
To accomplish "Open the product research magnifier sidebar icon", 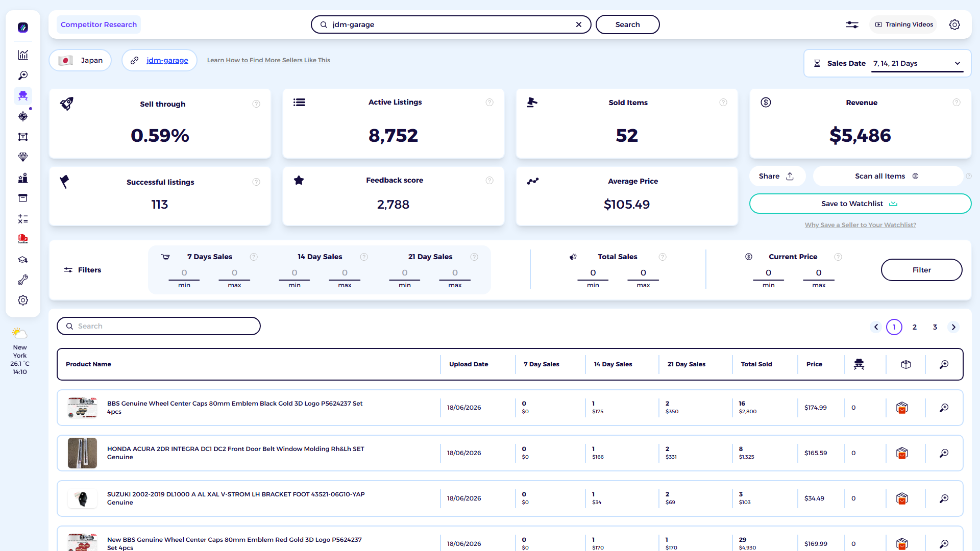I will coord(23,76).
